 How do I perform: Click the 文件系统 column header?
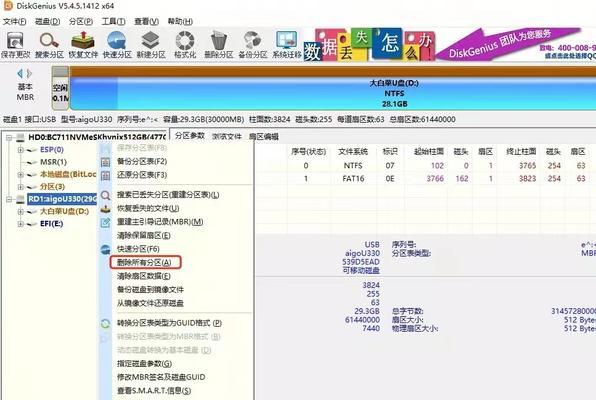[353, 152]
